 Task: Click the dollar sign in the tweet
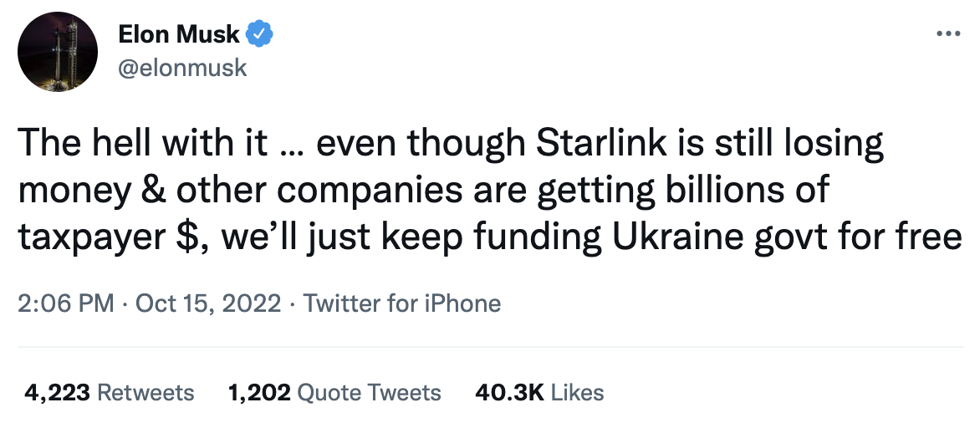tap(186, 237)
